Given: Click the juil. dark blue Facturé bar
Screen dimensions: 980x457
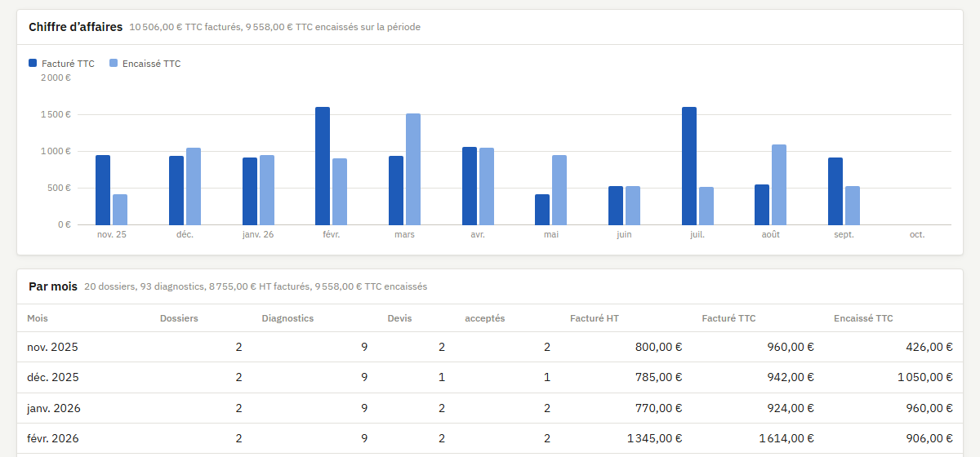Looking at the screenshot, I should pyautogui.click(x=689, y=166).
